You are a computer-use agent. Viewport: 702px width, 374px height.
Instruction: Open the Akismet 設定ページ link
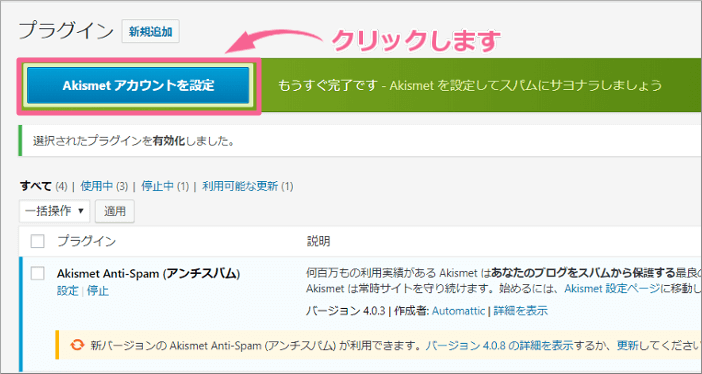point(612,288)
